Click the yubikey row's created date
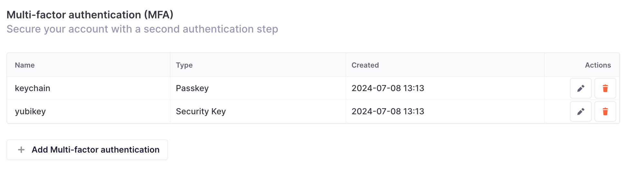Image resolution: width=644 pixels, height=188 pixels. tap(387, 111)
